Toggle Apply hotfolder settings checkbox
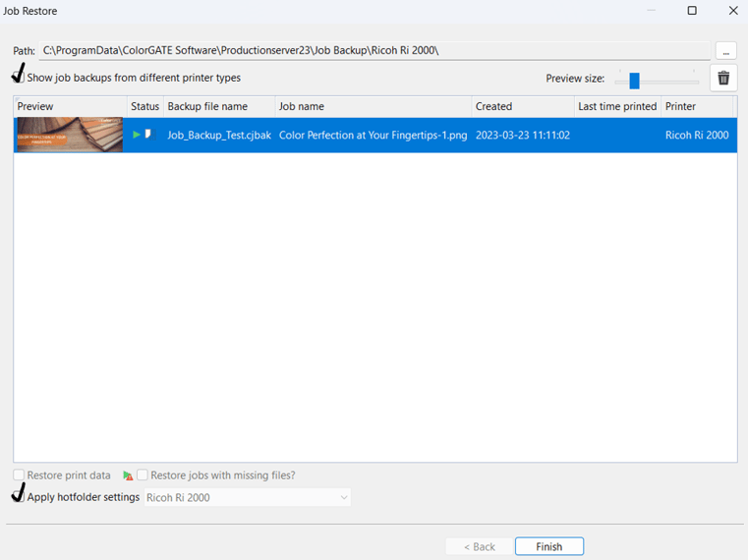The height and width of the screenshot is (560, 748). tap(20, 497)
